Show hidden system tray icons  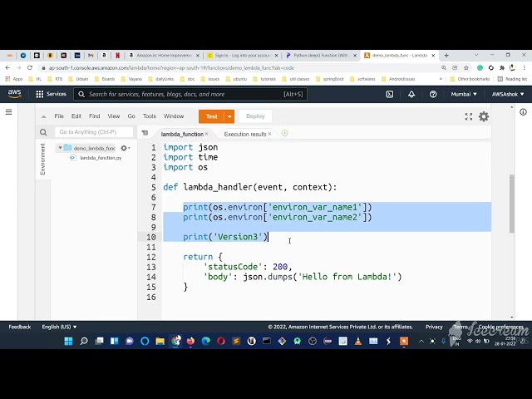pyautogui.click(x=421, y=342)
